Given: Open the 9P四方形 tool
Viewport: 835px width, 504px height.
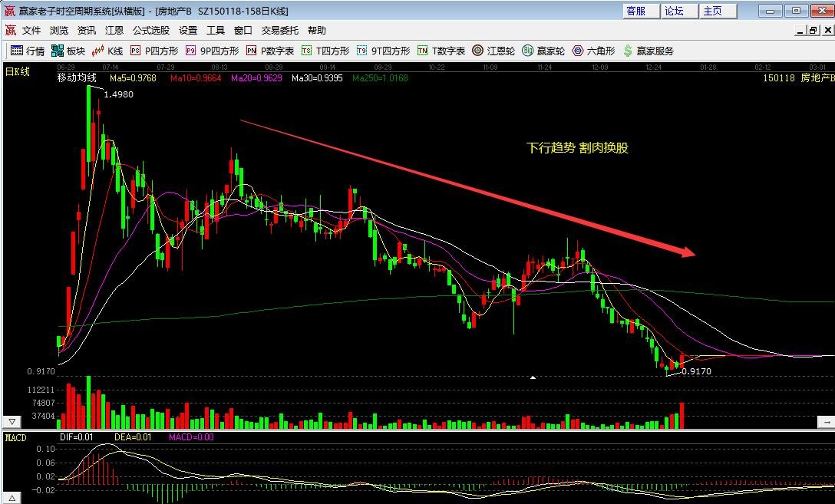Looking at the screenshot, I should pyautogui.click(x=212, y=51).
